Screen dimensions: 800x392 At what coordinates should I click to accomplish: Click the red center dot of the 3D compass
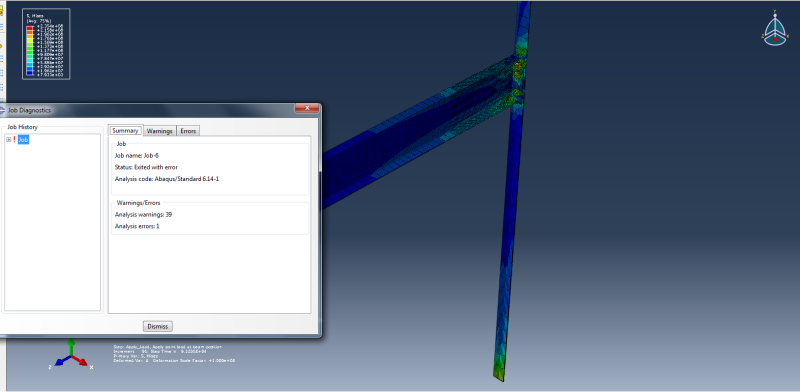pyautogui.click(x=775, y=38)
